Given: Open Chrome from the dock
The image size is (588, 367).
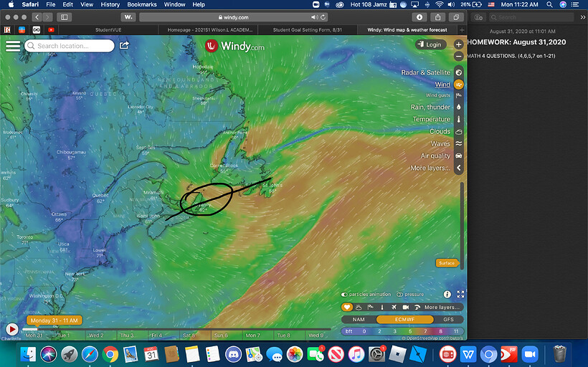Looking at the screenshot, I should (110, 354).
